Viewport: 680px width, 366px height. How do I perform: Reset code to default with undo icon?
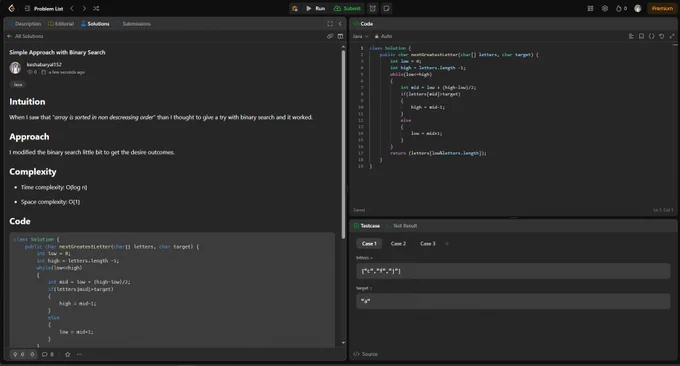coord(661,36)
